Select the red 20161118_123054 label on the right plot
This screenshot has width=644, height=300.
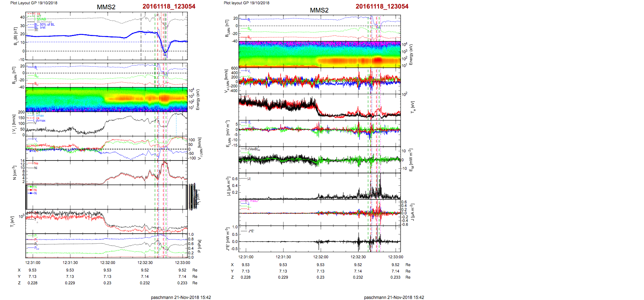coord(382,6)
